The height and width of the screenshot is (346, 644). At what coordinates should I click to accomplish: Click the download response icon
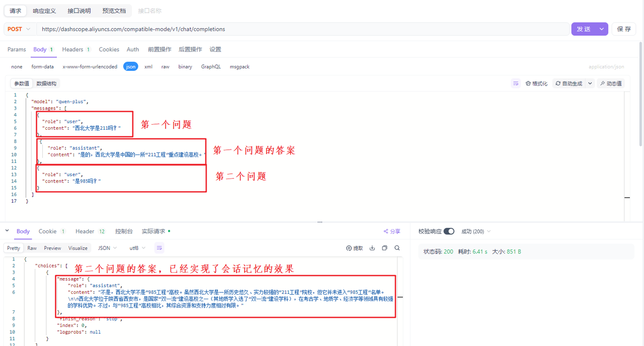[372, 247]
